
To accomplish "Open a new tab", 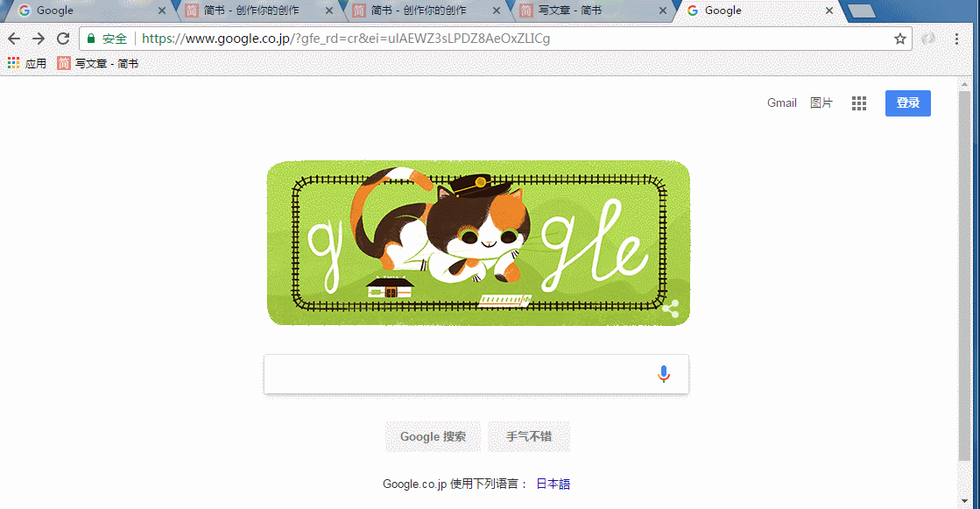I will pos(862,11).
